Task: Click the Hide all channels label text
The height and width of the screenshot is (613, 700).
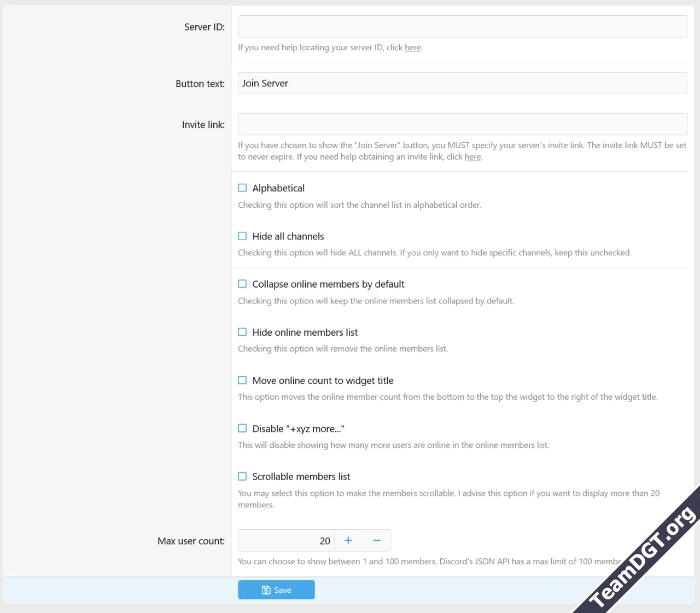Action: tap(288, 236)
